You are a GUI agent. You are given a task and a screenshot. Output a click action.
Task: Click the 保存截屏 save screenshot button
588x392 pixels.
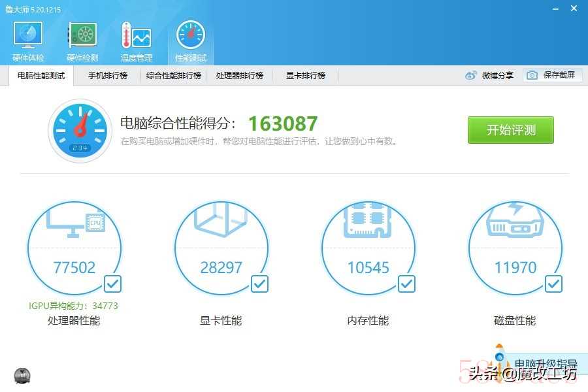pyautogui.click(x=552, y=75)
